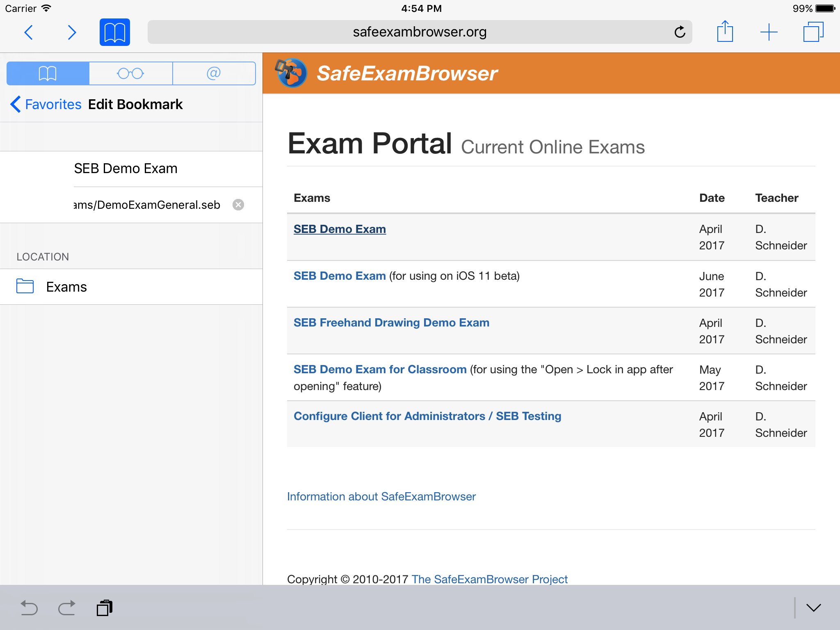Go back to Favorites list
840x630 pixels.
click(46, 104)
